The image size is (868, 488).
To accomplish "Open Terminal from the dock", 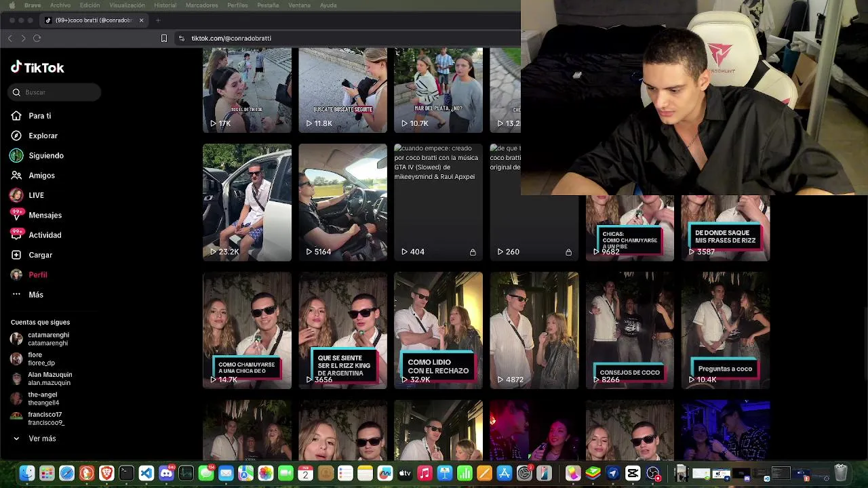I will coord(126,473).
